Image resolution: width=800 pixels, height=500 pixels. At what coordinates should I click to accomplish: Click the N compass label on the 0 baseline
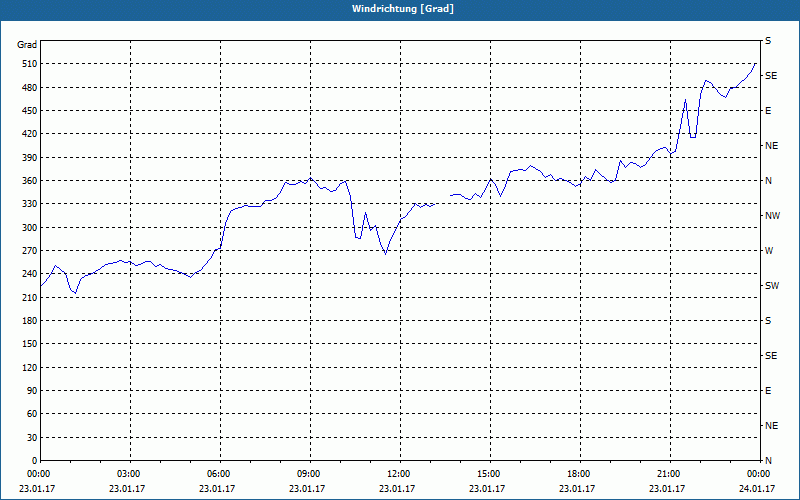[768, 461]
